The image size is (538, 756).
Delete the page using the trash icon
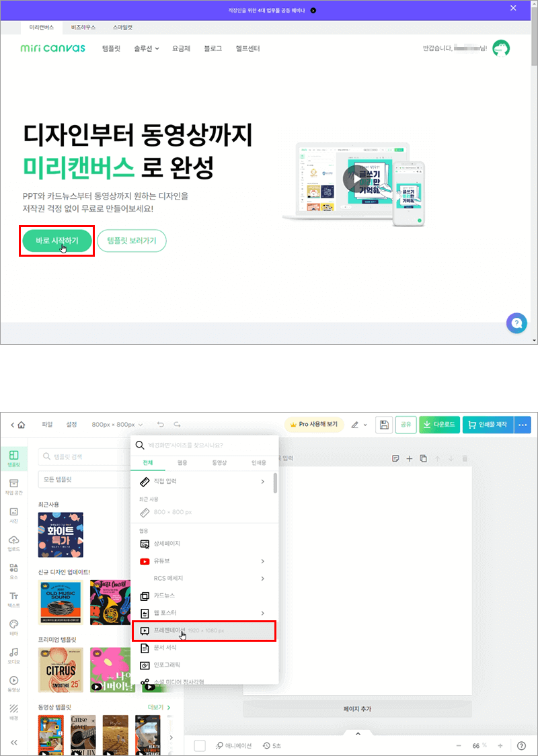click(x=465, y=458)
